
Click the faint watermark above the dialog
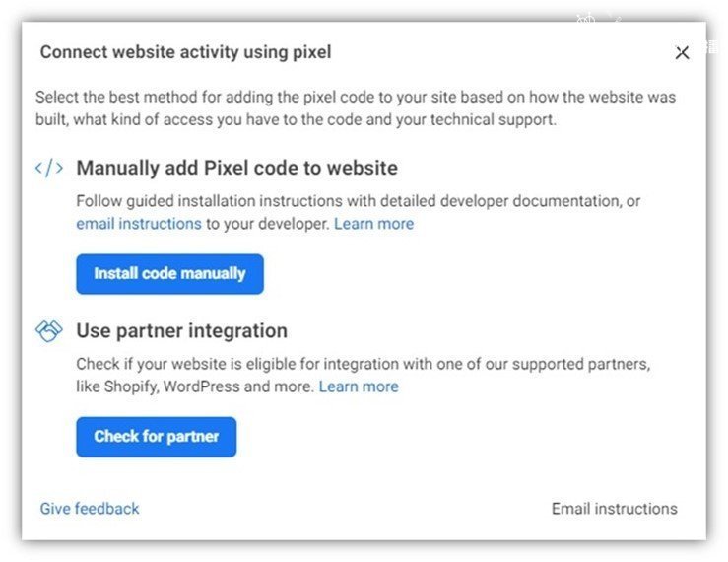[599, 18]
